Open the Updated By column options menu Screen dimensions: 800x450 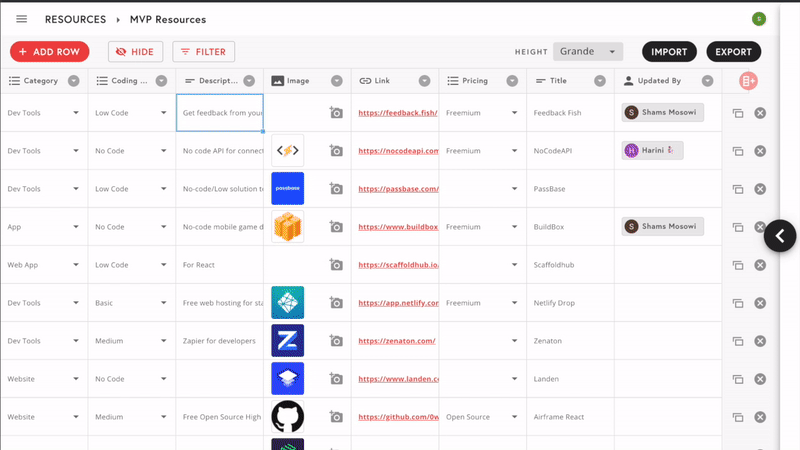tap(707, 81)
